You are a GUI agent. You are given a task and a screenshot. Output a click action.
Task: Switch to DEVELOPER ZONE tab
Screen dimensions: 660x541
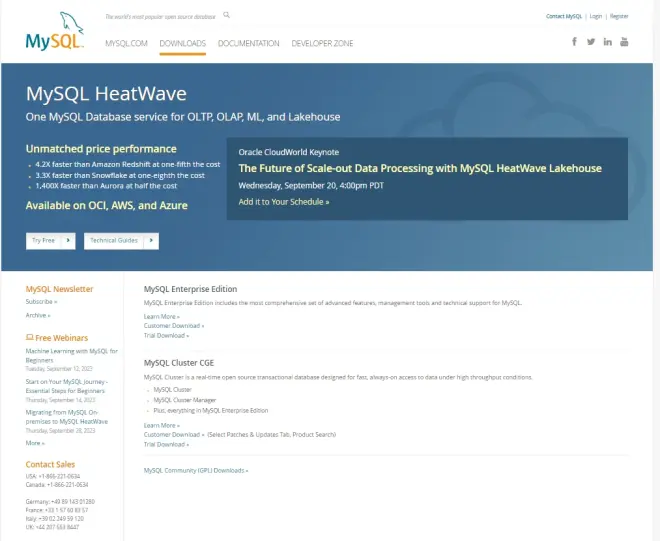coord(322,43)
